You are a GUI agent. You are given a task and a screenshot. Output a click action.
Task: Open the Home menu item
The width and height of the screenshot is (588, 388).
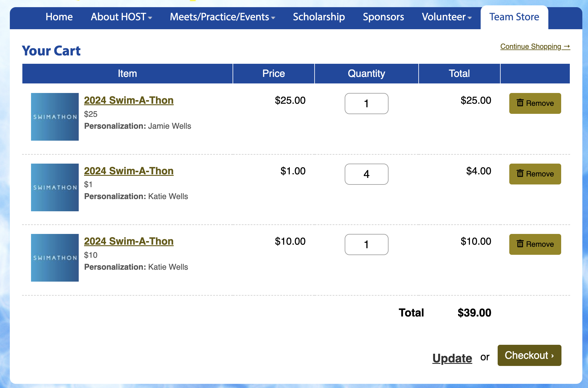click(x=59, y=17)
